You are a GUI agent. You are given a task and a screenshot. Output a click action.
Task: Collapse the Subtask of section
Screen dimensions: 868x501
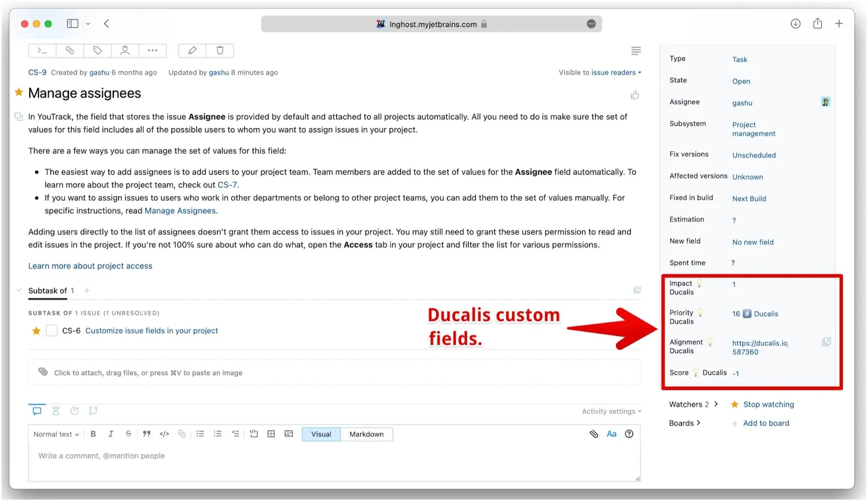click(x=18, y=290)
